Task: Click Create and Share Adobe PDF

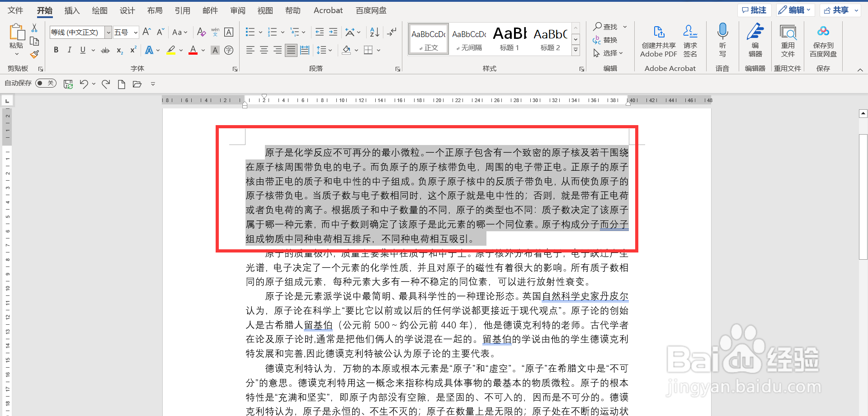Action: [659, 41]
